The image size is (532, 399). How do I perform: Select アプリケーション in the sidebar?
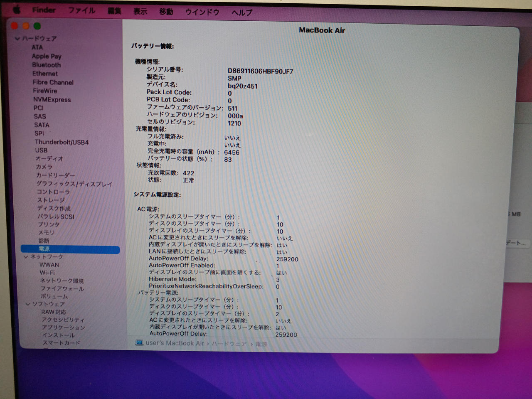[63, 328]
